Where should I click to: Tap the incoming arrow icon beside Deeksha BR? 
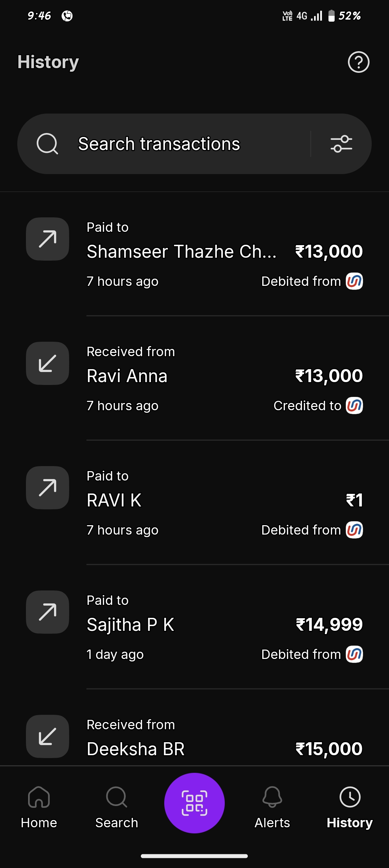pos(48,736)
